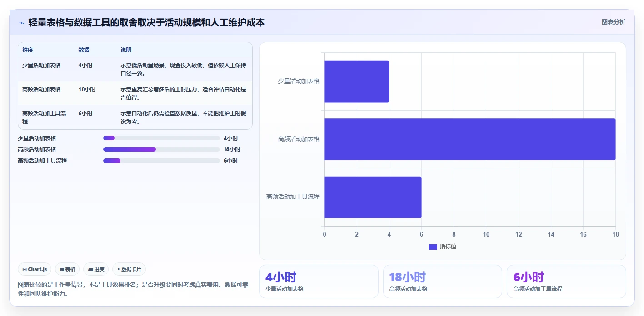Click the x-axis tick label 18
Screen dimensions: 644x316
pyautogui.click(x=616, y=235)
